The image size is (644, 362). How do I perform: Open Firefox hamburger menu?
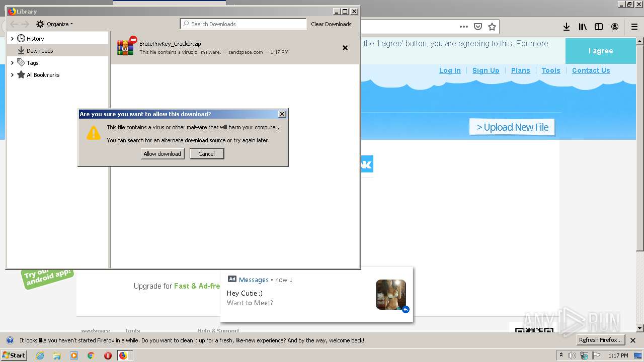pyautogui.click(x=634, y=27)
